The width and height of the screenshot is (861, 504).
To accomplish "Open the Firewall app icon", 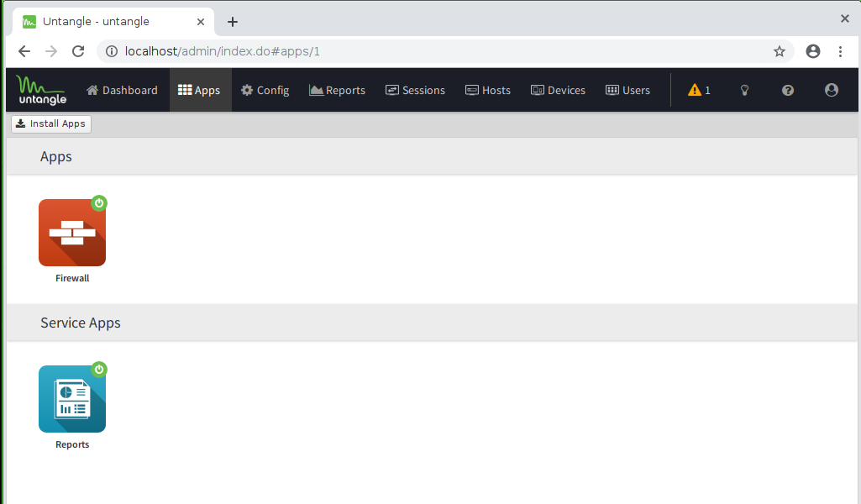I will tap(72, 233).
